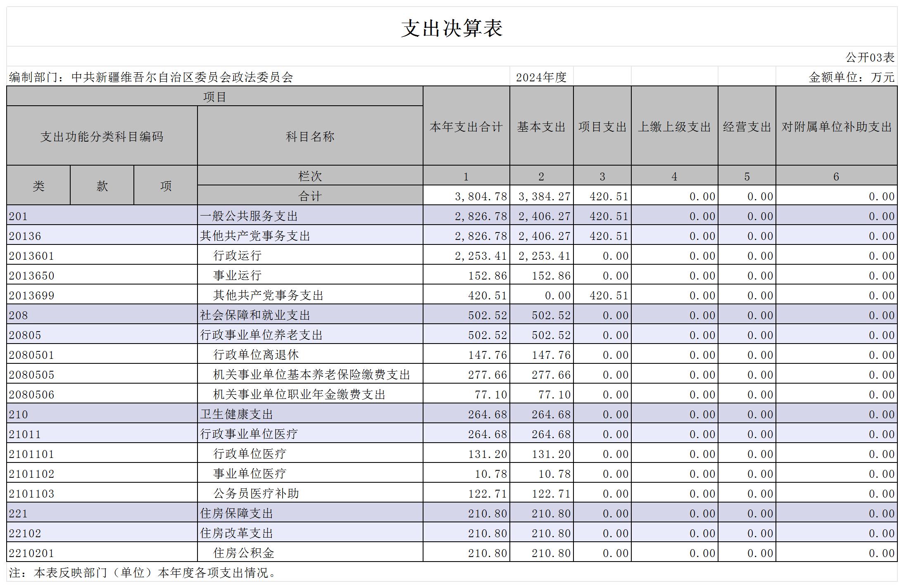Click code cell 2101103
Image resolution: width=904 pixels, height=588 pixels.
(x=31, y=493)
